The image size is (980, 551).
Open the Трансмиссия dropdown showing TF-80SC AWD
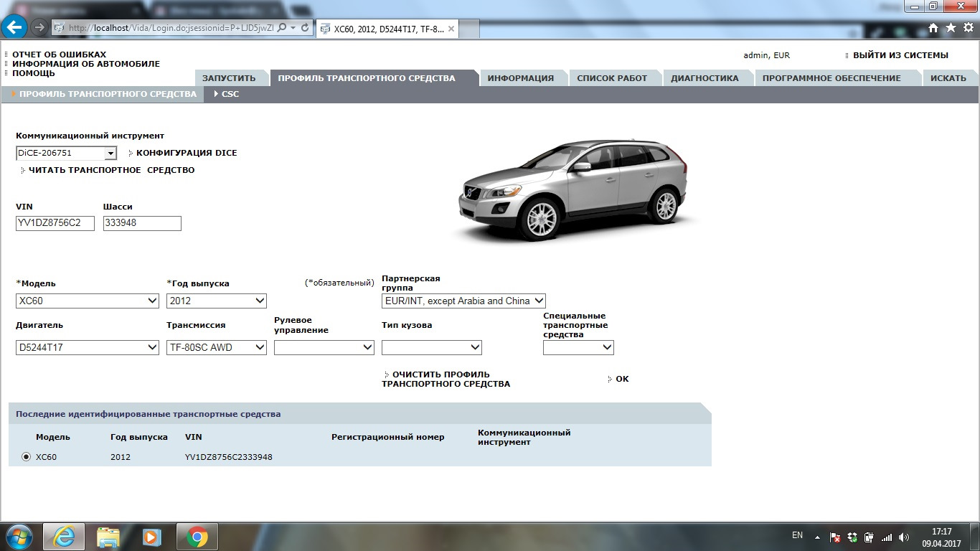click(217, 347)
